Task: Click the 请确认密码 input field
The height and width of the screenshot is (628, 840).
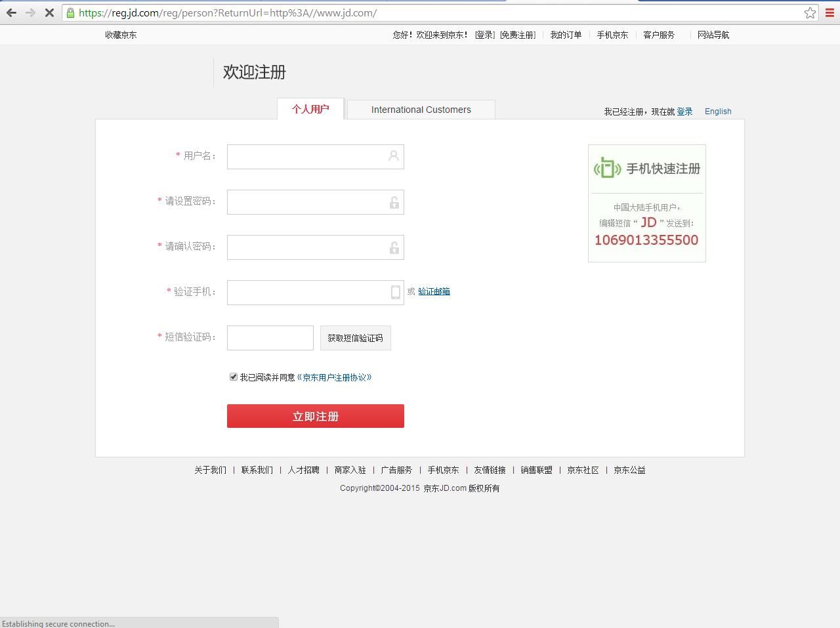Action: [316, 247]
